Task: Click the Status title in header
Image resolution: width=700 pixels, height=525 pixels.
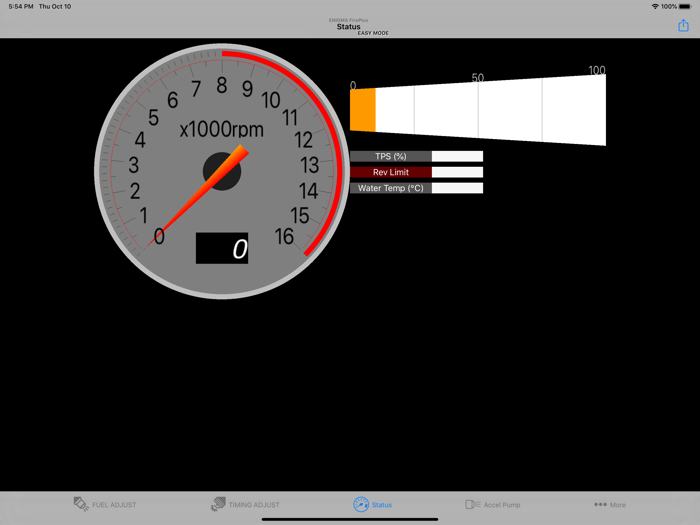Action: coord(348,27)
